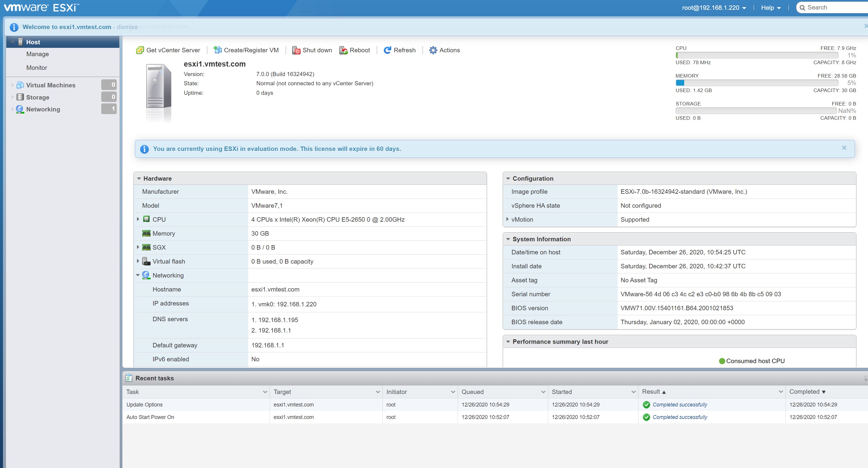Dismiss the welcome message link
This screenshot has width=868, height=468.
(x=127, y=27)
